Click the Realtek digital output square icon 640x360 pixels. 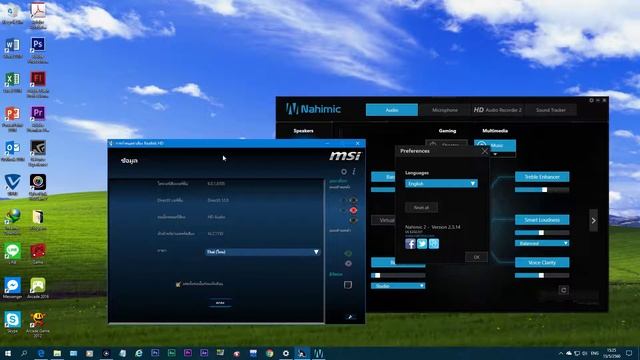(348, 285)
